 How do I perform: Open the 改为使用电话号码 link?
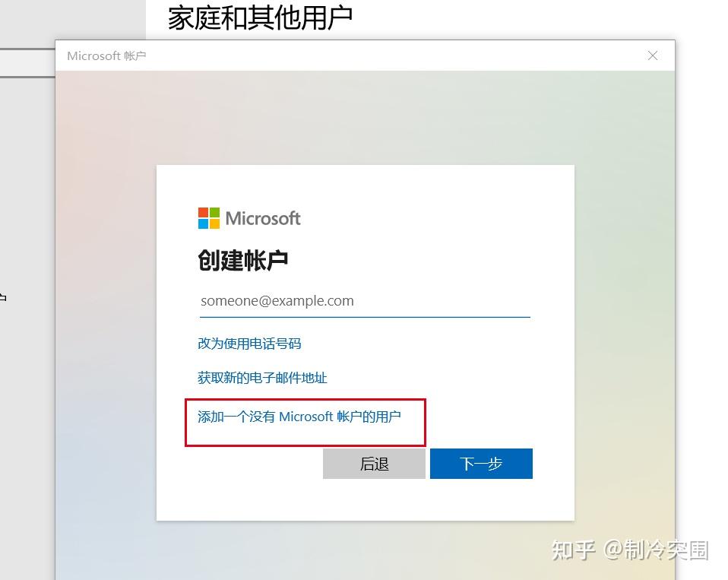249,344
